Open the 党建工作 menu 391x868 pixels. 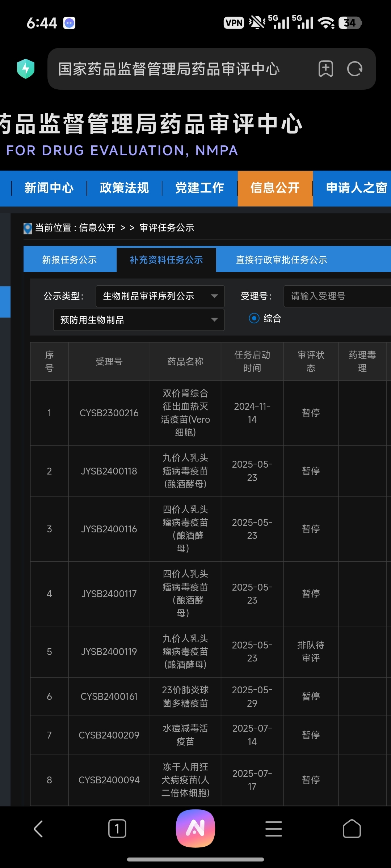(200, 188)
